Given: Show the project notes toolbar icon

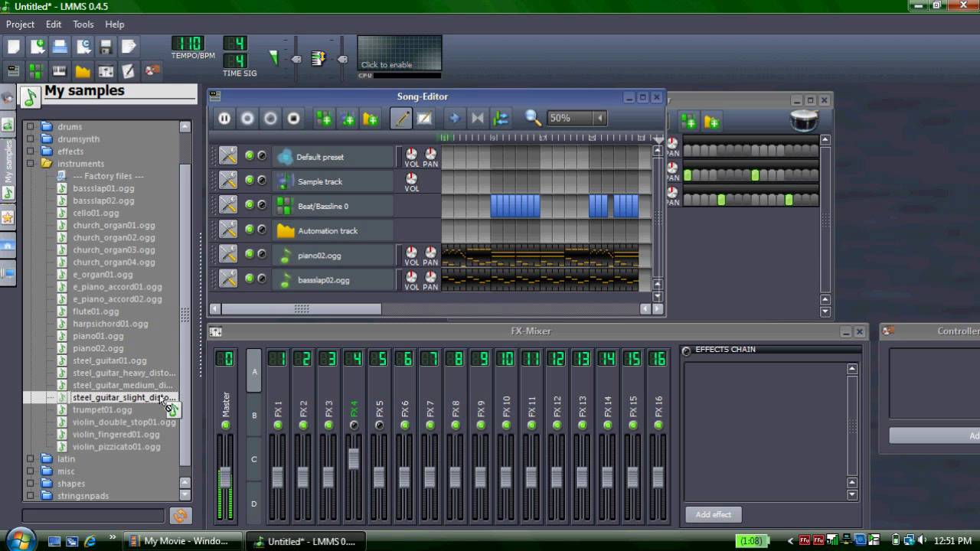Looking at the screenshot, I should [129, 71].
